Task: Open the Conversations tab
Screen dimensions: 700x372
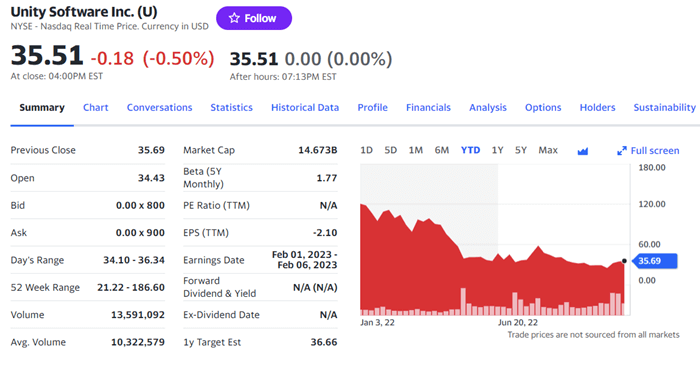Action: [x=159, y=108]
